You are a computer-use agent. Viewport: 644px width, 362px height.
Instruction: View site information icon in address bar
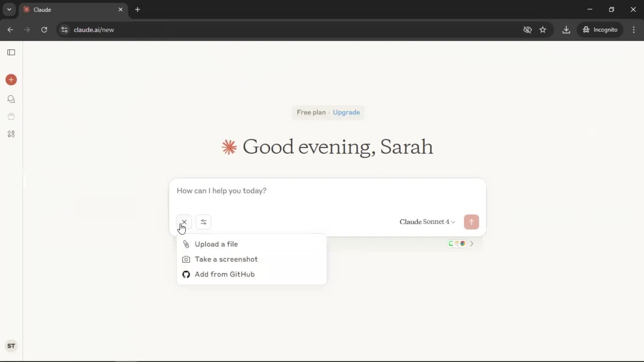coord(64,30)
